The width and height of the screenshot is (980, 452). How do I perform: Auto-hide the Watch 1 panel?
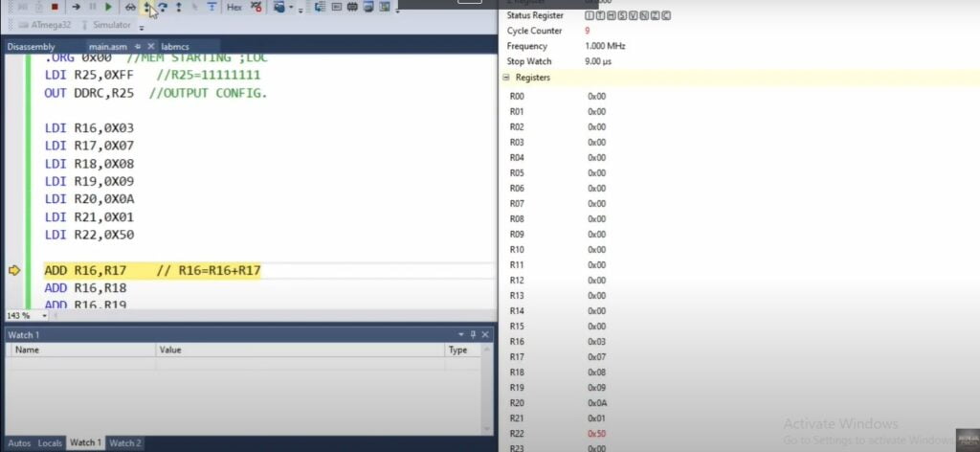pos(473,335)
